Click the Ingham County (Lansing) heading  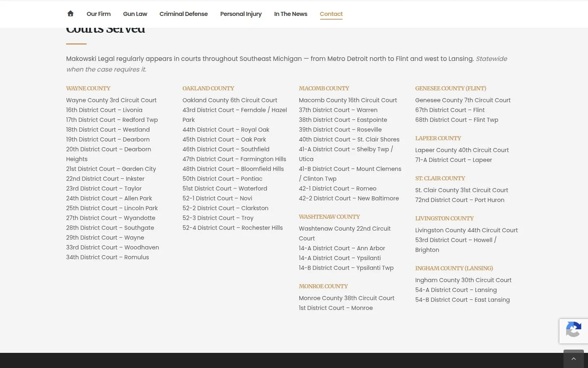[454, 268]
